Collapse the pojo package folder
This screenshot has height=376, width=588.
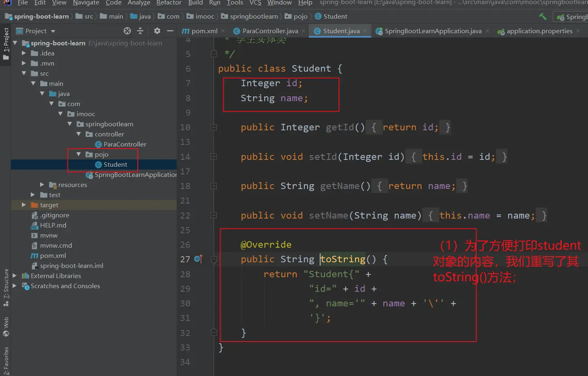click(x=79, y=154)
